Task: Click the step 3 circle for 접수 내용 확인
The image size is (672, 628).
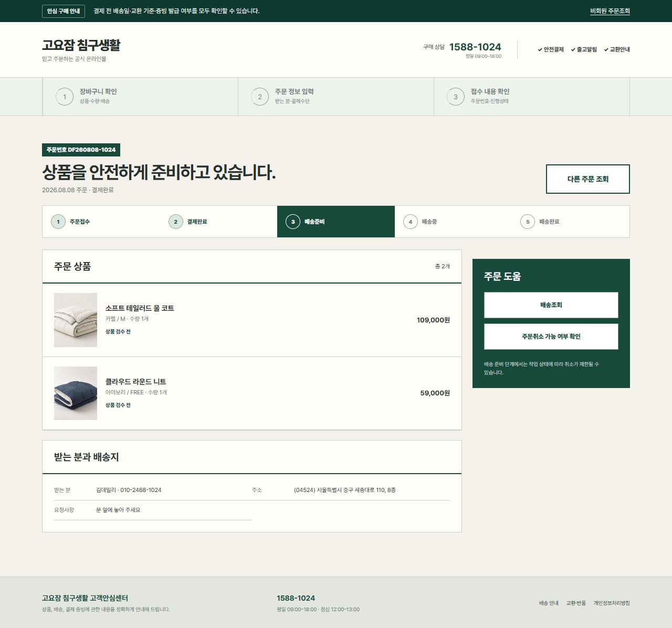Action: 456,97
